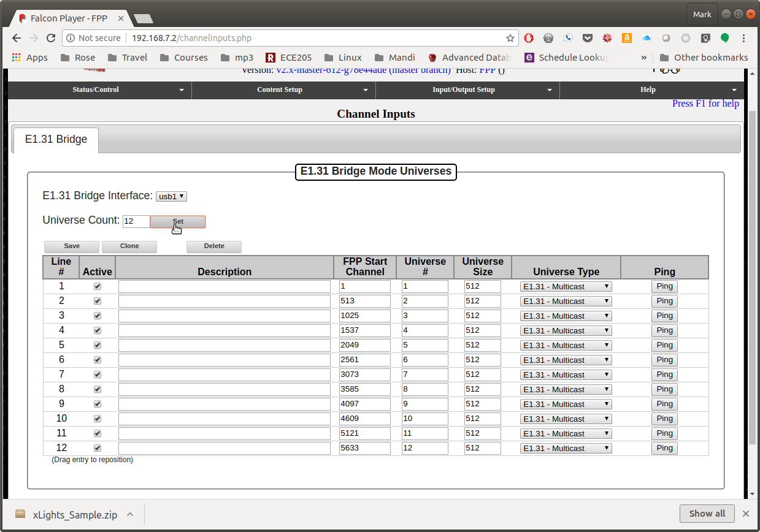Click the Save button

coord(72,246)
